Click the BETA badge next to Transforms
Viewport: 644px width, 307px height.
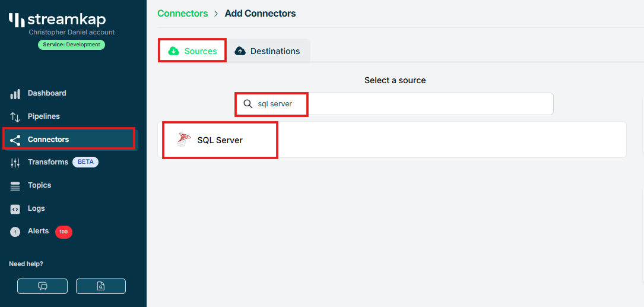[85, 162]
